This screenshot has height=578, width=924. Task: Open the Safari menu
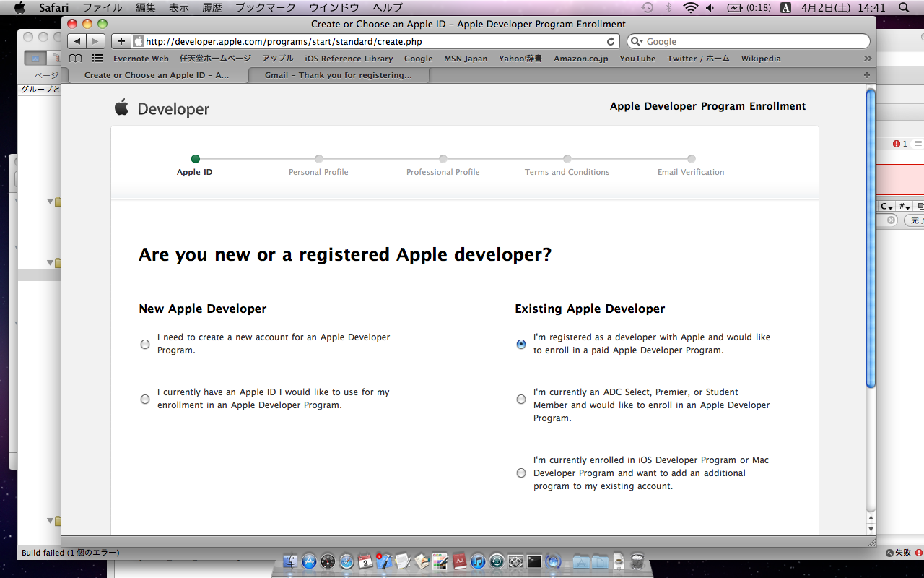[x=53, y=8]
